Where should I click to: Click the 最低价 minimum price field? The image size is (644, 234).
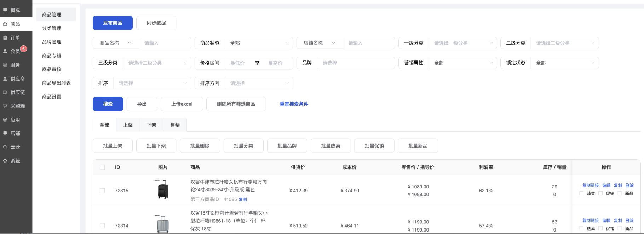238,63
